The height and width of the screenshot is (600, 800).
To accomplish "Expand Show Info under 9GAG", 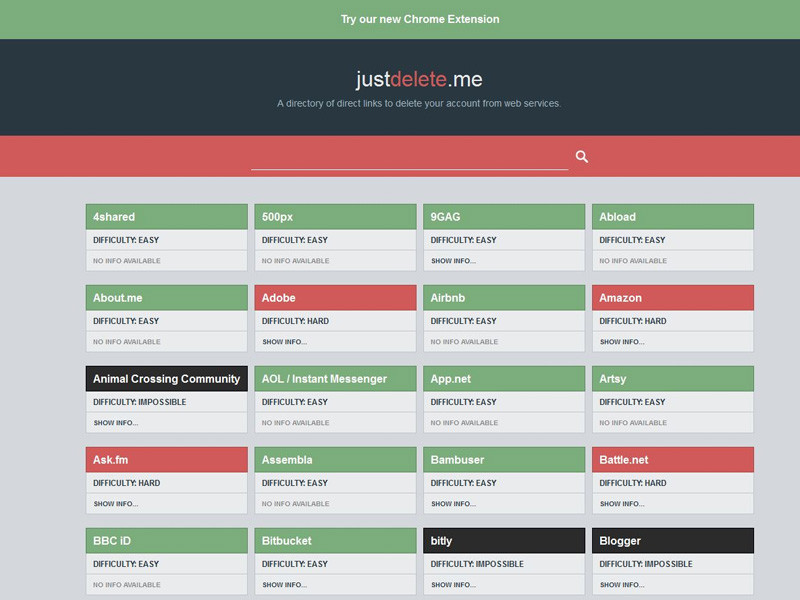I will 453,261.
